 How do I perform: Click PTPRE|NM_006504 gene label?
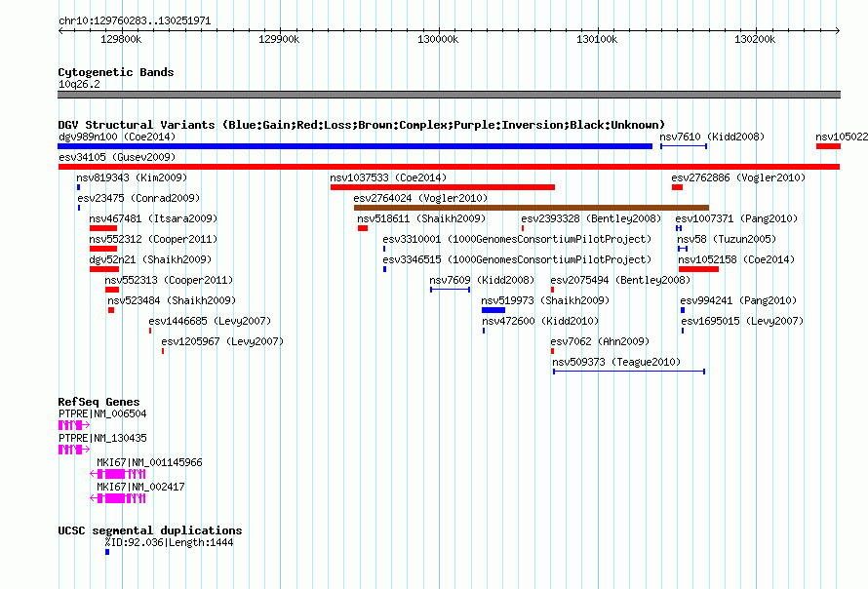tap(102, 413)
